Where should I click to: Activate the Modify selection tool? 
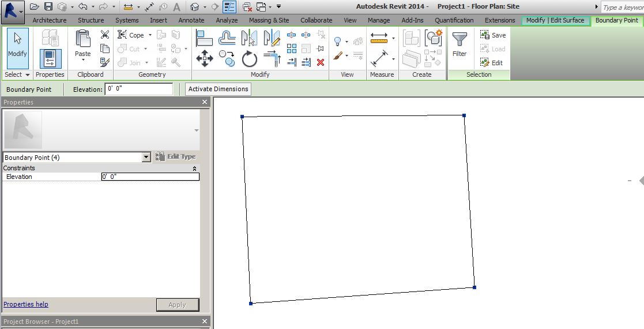(17, 45)
